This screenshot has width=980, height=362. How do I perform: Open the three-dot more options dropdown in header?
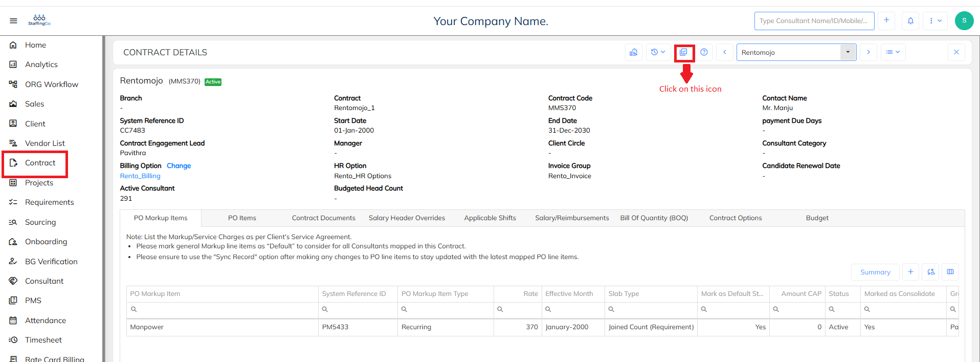point(936,20)
